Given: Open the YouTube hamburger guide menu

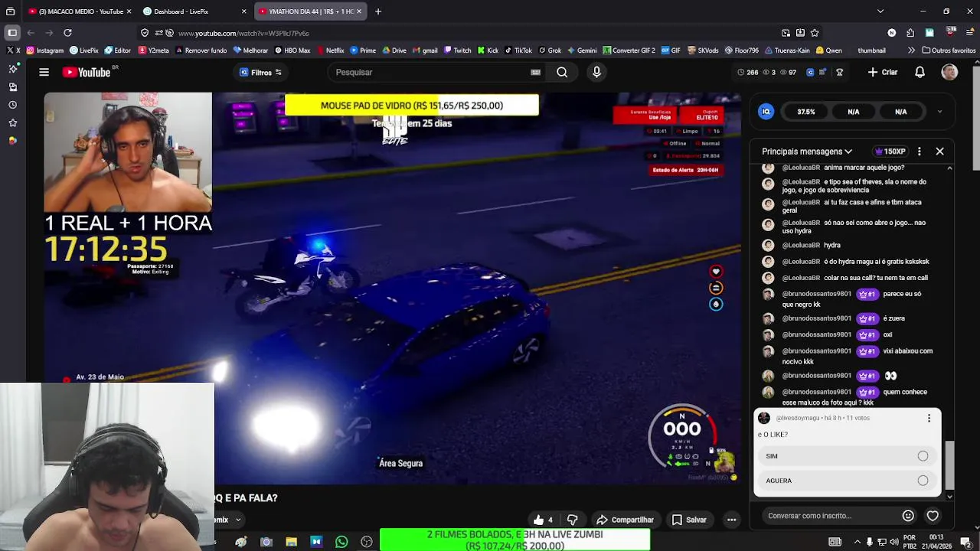Looking at the screenshot, I should click(x=44, y=72).
